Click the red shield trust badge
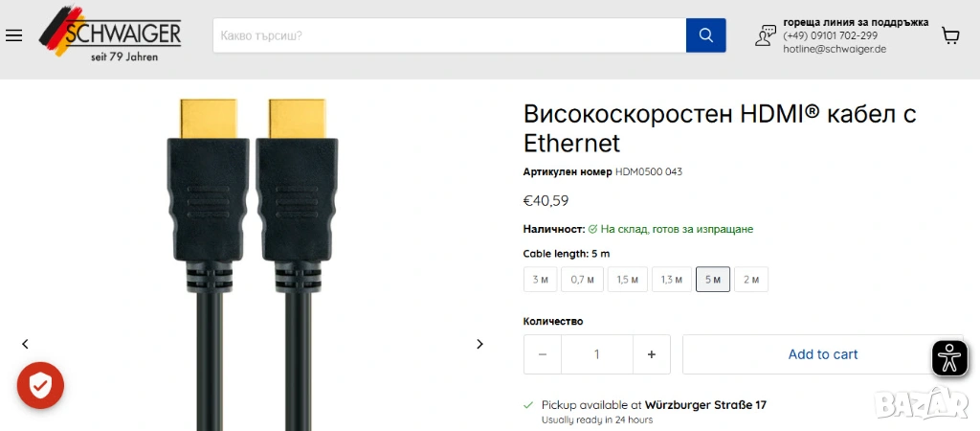 click(x=40, y=386)
